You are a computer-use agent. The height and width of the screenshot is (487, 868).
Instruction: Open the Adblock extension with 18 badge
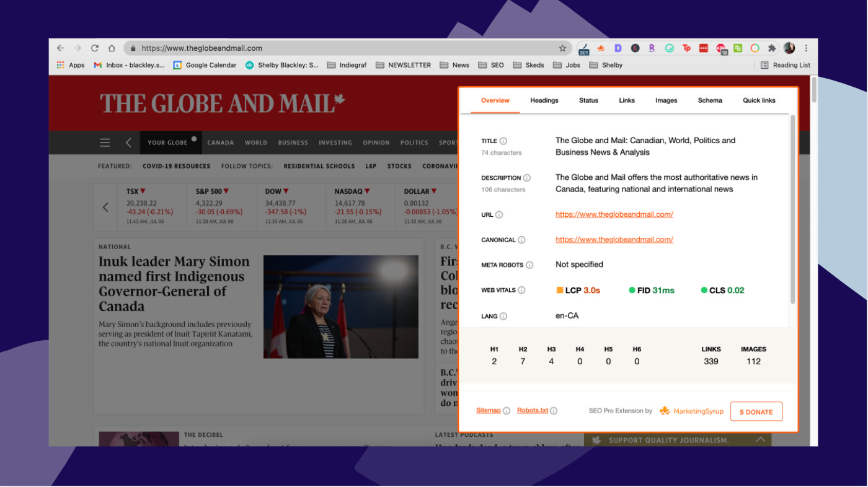(721, 48)
